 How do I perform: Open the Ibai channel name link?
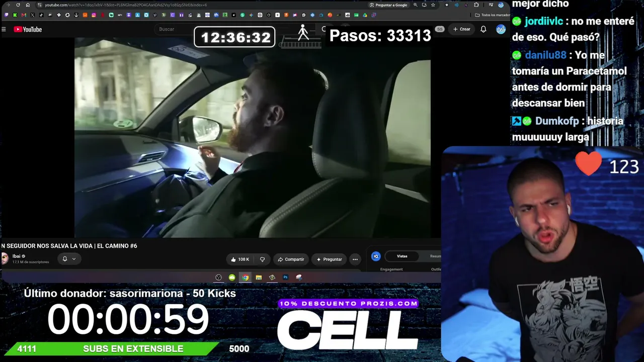16,256
